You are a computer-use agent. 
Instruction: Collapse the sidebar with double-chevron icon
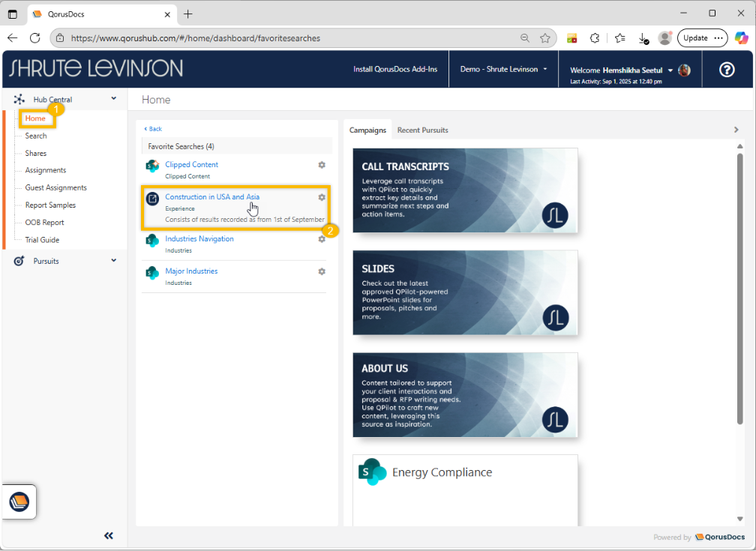[109, 535]
